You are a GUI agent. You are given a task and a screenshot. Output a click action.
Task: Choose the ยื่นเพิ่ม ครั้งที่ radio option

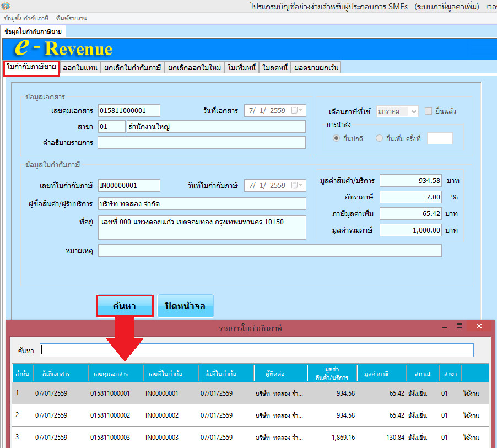(x=379, y=138)
